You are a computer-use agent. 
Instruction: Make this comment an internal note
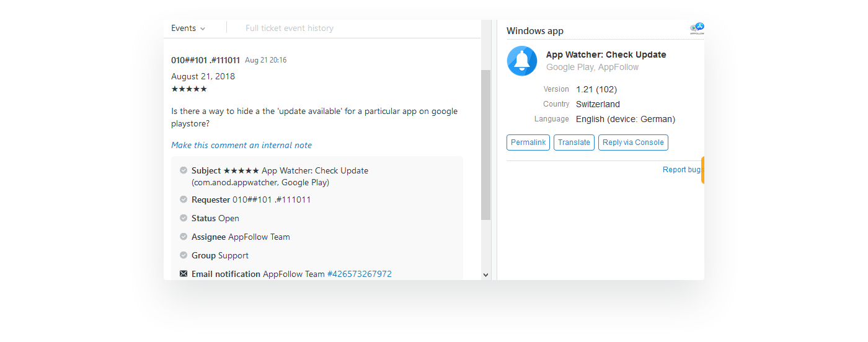[x=241, y=145]
